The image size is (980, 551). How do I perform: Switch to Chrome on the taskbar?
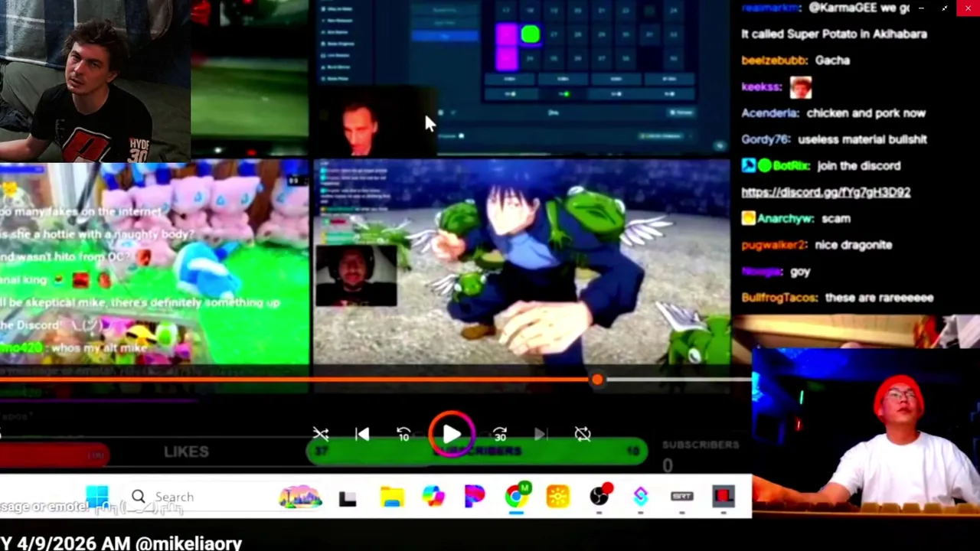(517, 497)
